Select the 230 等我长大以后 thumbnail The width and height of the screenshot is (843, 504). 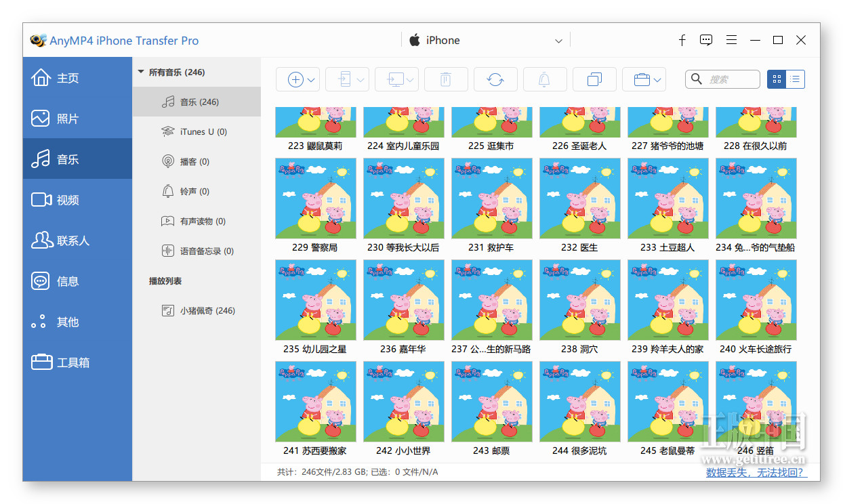pos(404,198)
